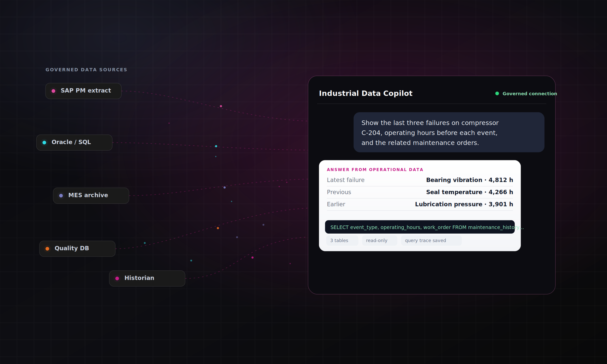
Task: Click the orange dot on Quality DB
Action: (x=47, y=249)
